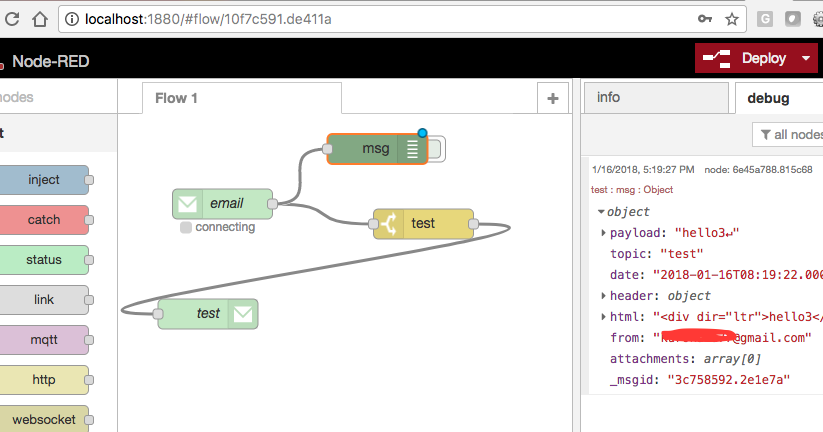Collapse the top-level object in debug panel
This screenshot has width=823, height=432.
600,212
